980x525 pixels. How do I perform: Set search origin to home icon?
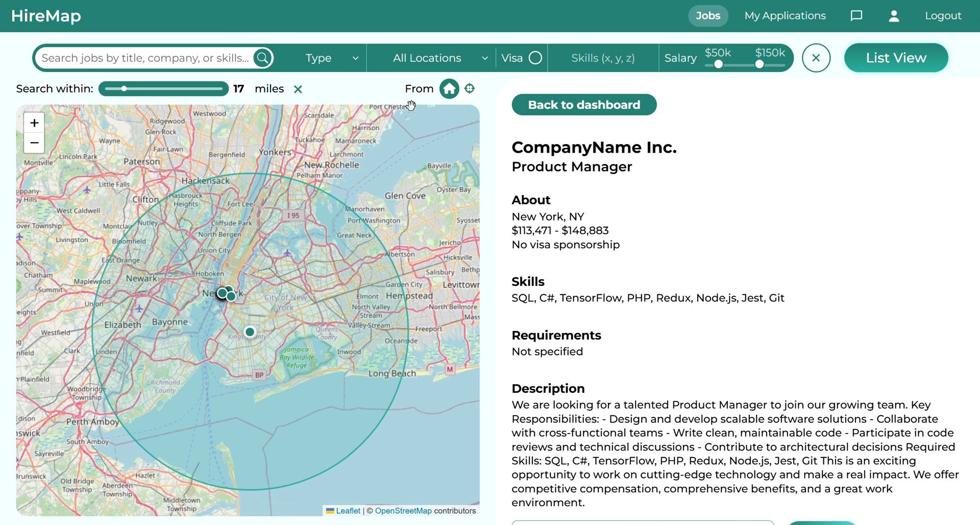pos(449,89)
